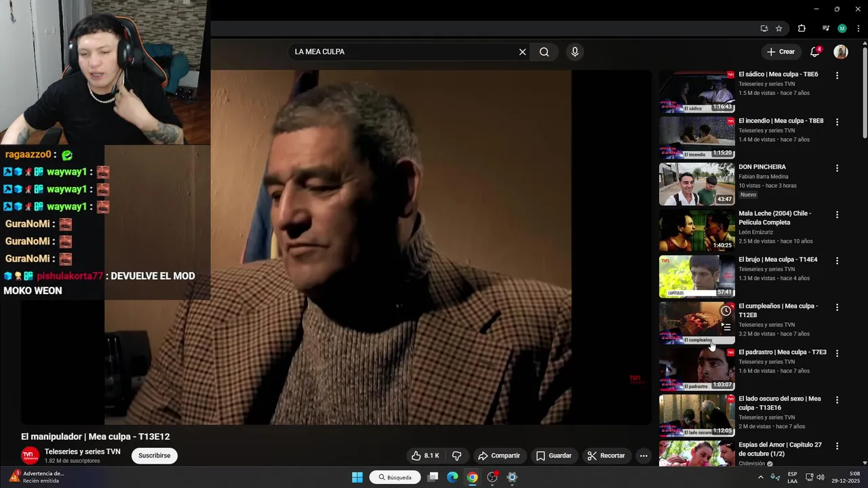Screen dimensions: 868x488
Task: Click the Windows Start button
Action: pyautogui.click(x=357, y=477)
